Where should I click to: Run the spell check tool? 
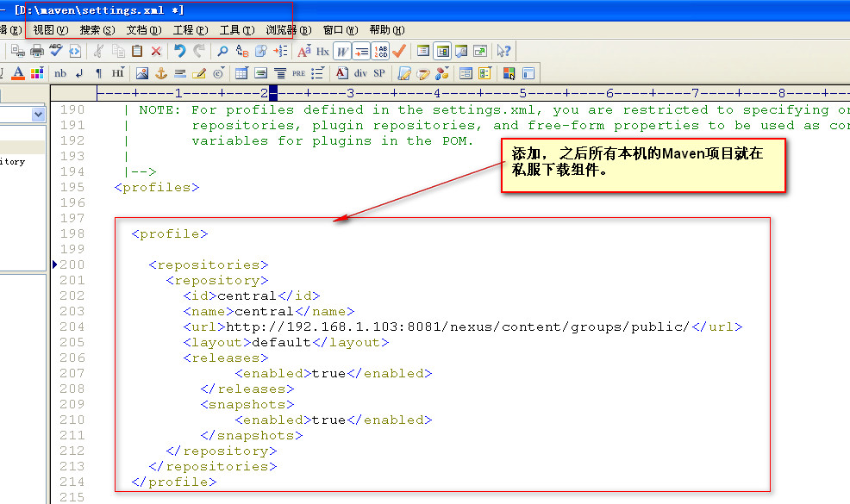(x=54, y=50)
